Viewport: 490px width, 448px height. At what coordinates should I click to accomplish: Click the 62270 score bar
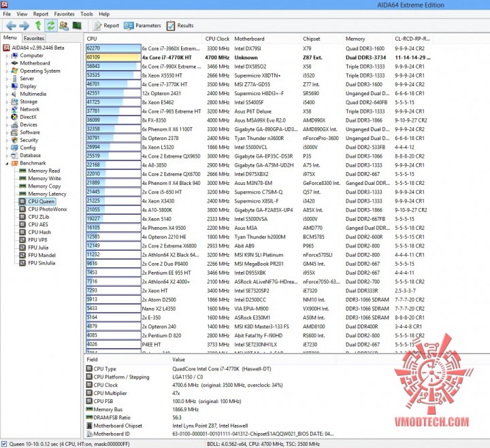click(113, 48)
